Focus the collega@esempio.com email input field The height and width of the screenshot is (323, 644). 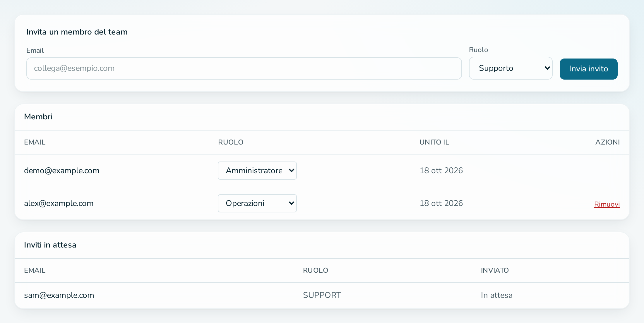tap(244, 68)
